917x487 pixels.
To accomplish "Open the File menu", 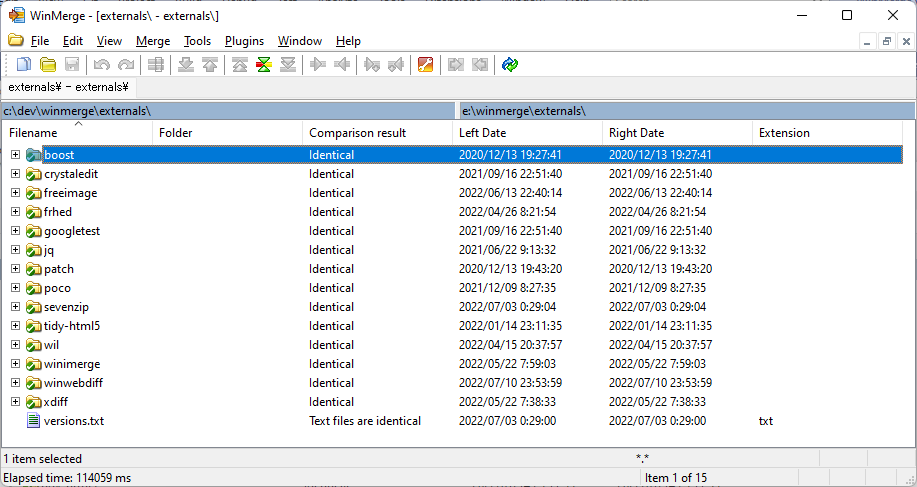I will 40,41.
